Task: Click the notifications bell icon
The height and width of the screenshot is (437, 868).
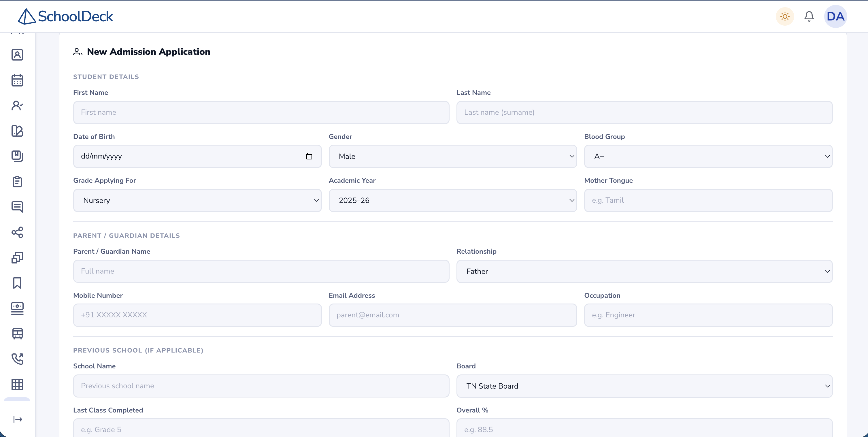Action: (x=809, y=16)
